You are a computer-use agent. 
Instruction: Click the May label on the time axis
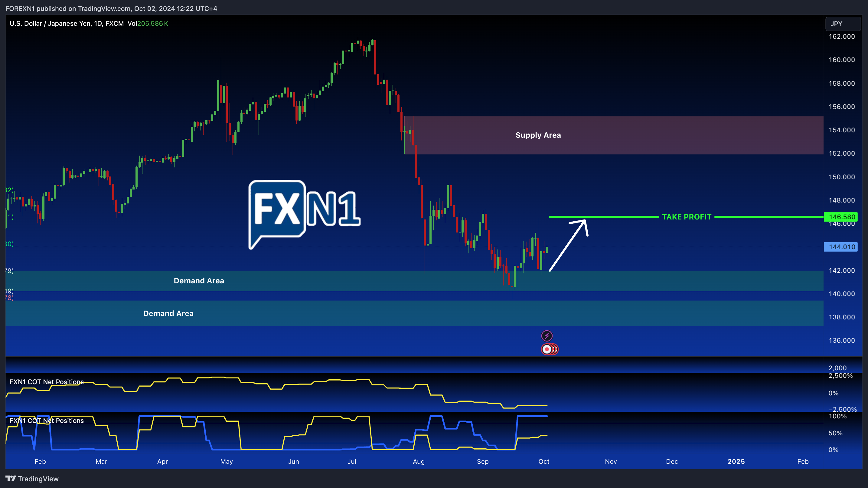click(227, 461)
